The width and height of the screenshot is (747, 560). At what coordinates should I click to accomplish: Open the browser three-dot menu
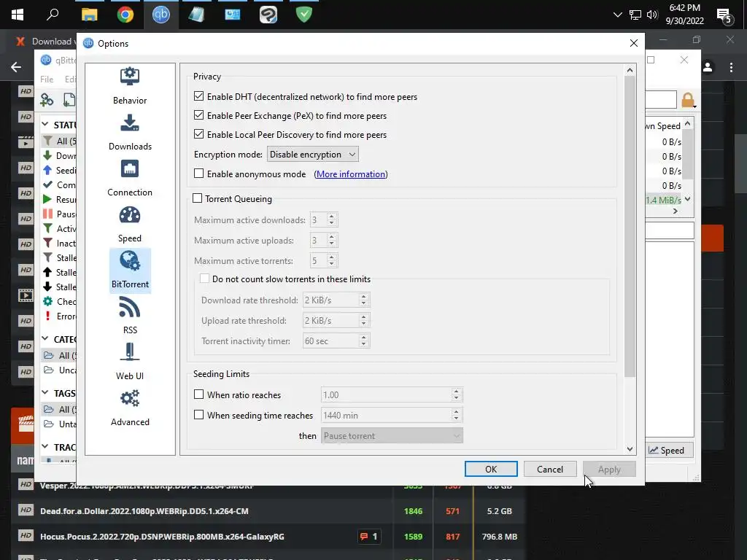tap(731, 67)
